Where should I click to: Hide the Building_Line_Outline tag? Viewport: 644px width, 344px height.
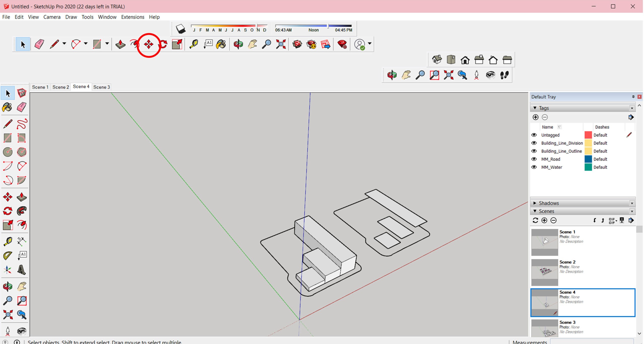[534, 151]
